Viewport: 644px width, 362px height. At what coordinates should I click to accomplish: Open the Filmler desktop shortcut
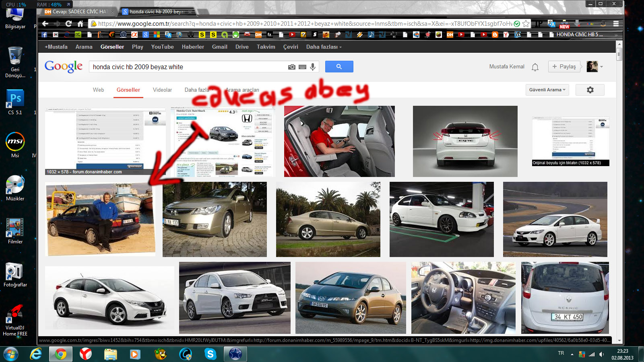coord(15,231)
